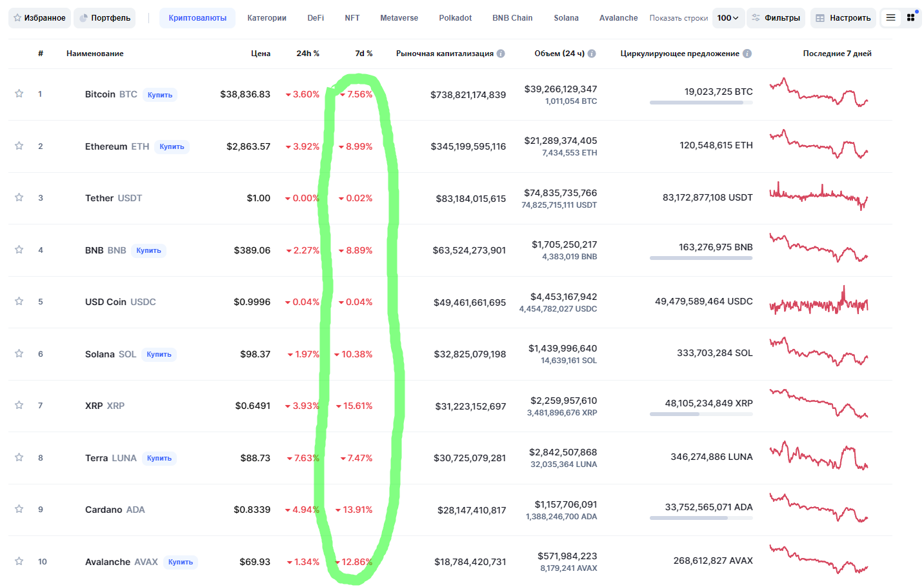
Task: Click the XRP circulating supply progress bar
Action: (701, 414)
